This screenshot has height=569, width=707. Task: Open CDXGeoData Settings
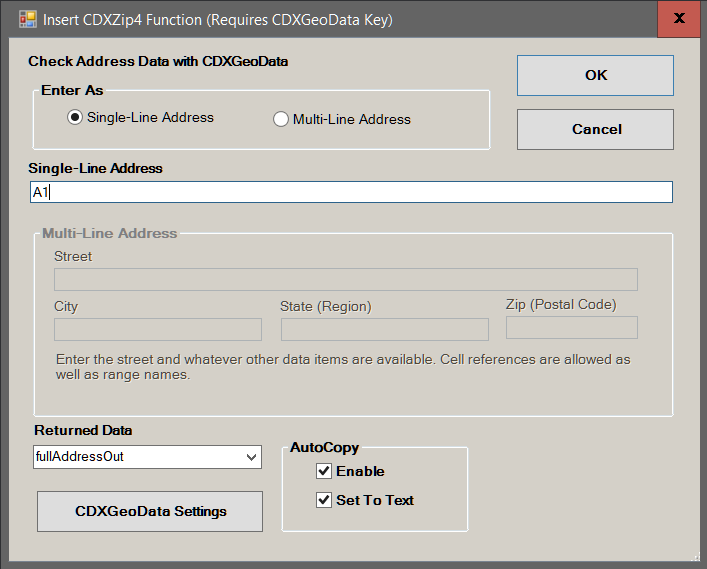[150, 511]
